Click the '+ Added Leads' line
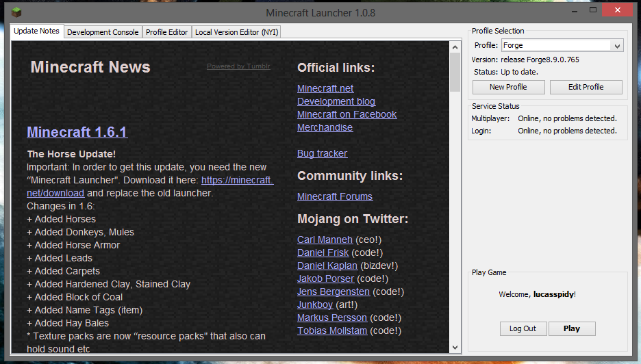Image resolution: width=641 pixels, height=364 pixels. pyautogui.click(x=60, y=259)
